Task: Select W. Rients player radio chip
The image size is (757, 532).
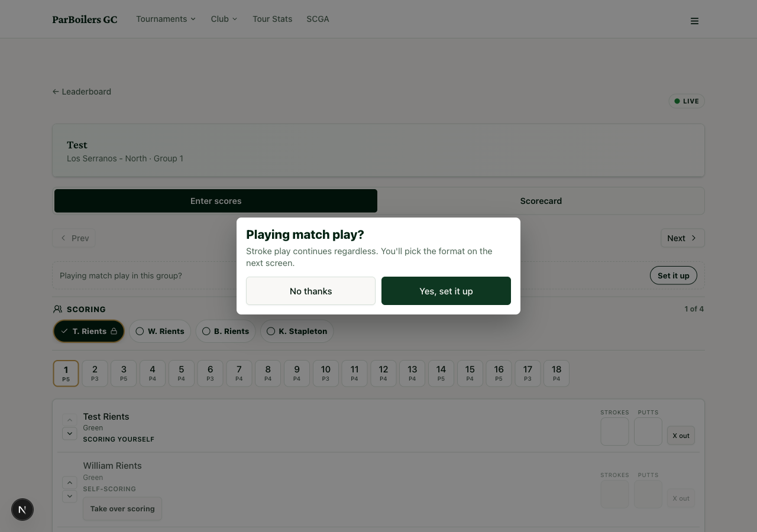Action: click(160, 331)
